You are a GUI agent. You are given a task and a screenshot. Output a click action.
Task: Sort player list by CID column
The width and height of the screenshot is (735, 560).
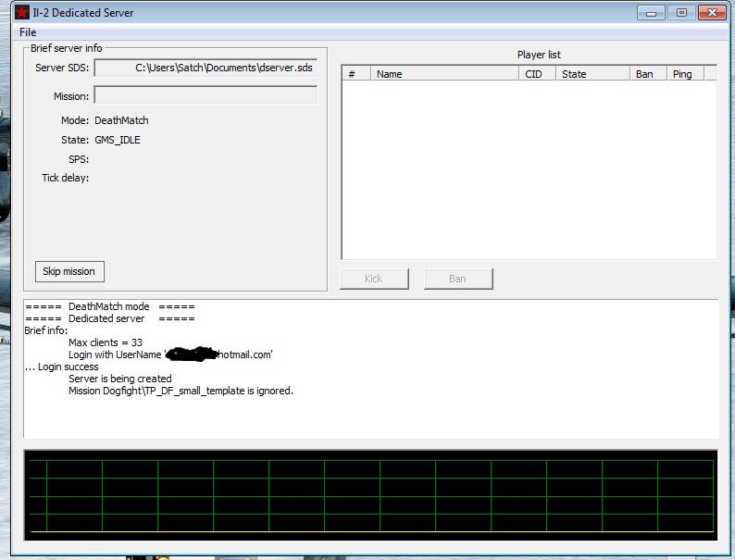pyautogui.click(x=537, y=73)
